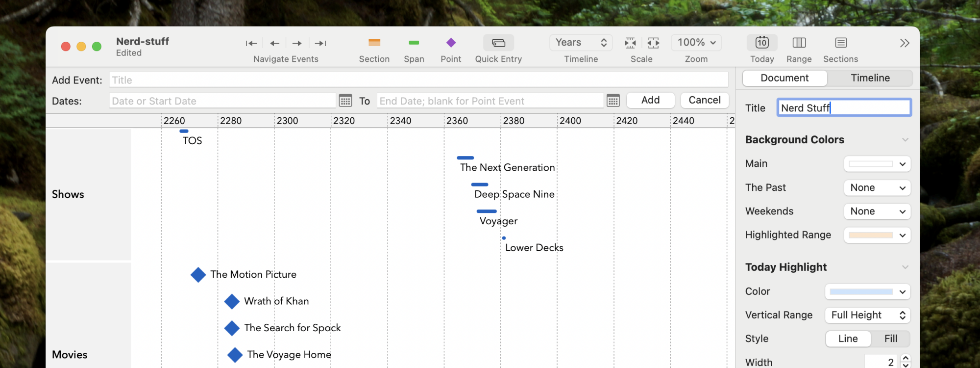Switch to the Document tab
980x368 pixels.
[x=784, y=78]
